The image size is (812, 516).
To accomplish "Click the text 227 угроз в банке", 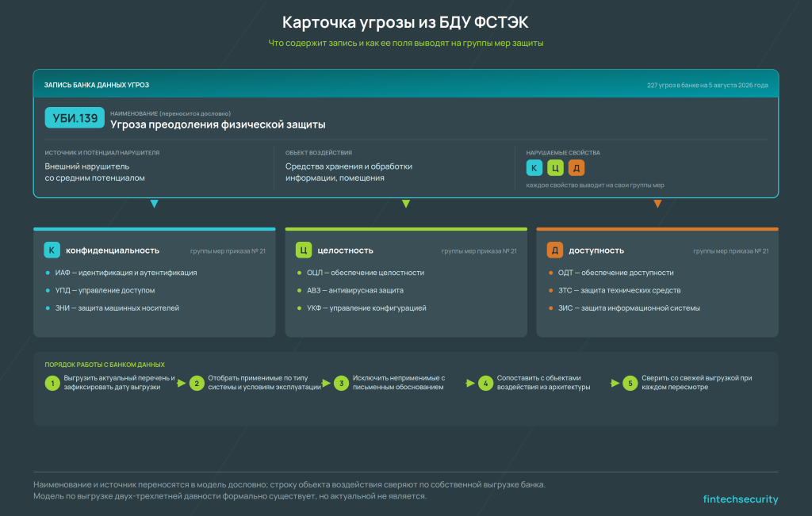I will click(672, 86).
